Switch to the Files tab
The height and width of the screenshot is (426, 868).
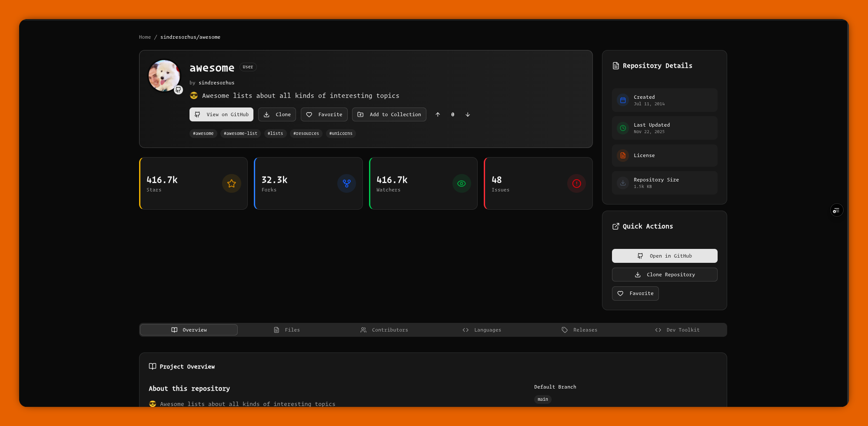pos(287,330)
